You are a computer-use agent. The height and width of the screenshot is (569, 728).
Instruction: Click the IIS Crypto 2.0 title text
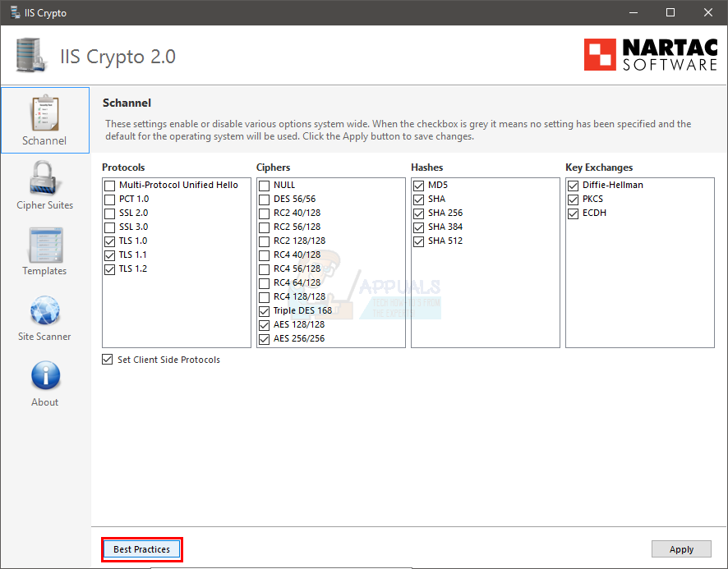coord(118,57)
